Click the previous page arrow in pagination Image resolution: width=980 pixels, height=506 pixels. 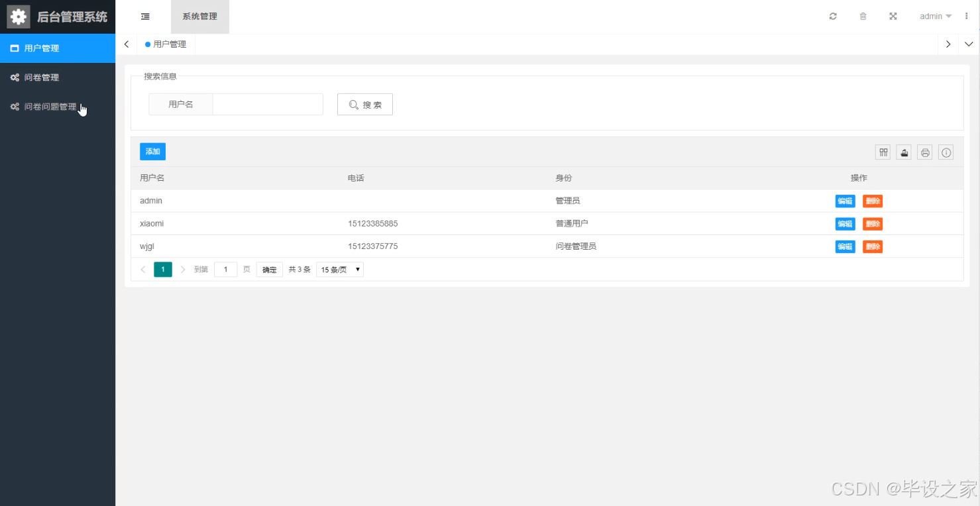(x=143, y=270)
